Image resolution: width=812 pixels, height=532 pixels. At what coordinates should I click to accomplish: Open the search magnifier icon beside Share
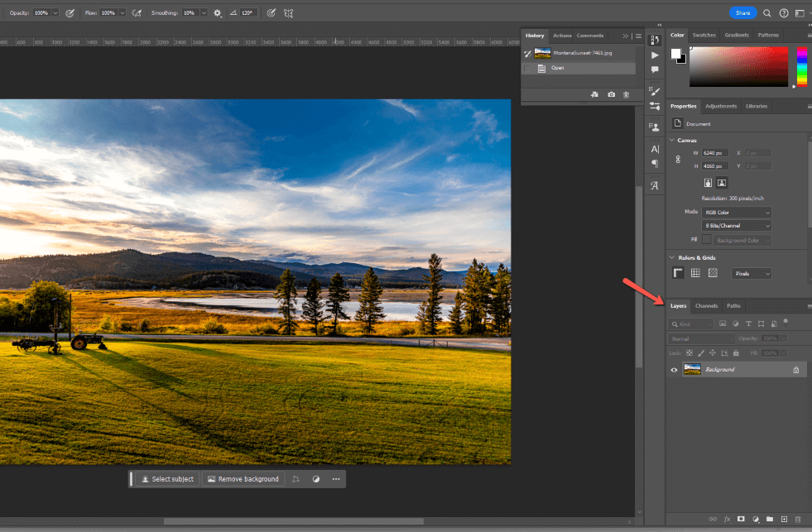(767, 13)
